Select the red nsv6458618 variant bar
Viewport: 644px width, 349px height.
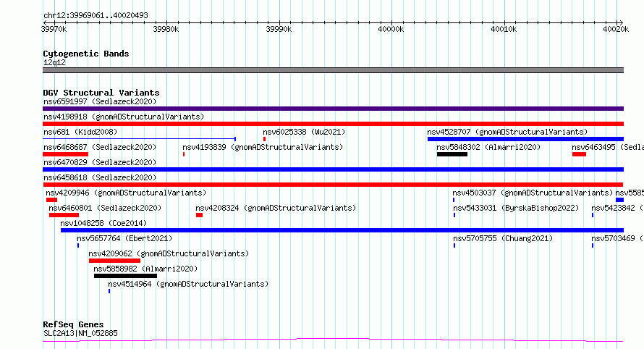tap(333, 185)
